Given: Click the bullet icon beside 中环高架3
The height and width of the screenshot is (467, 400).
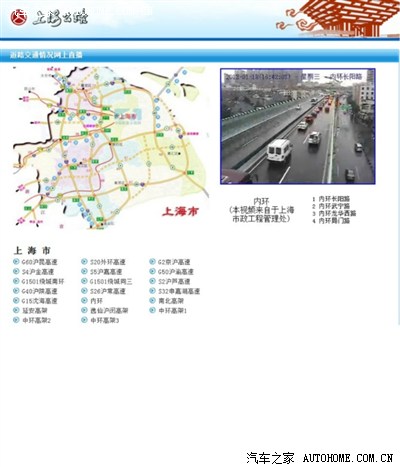Looking at the screenshot, I should tap(84, 320).
